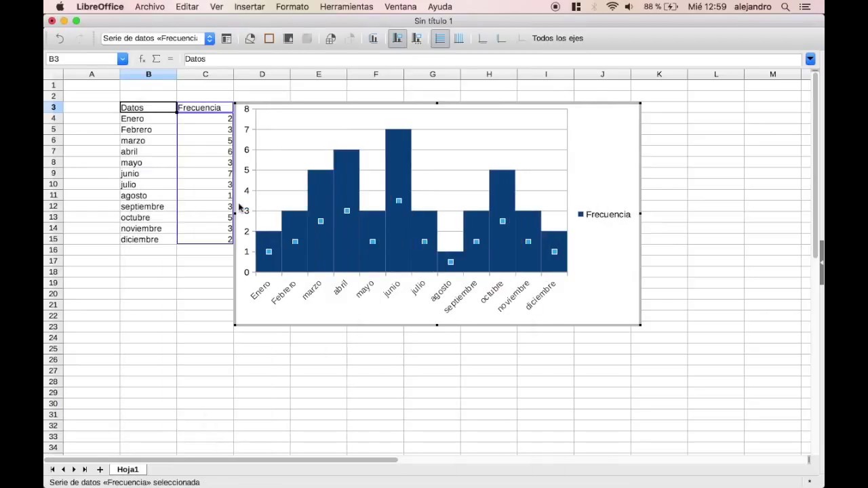
Task: Click the user name alejandro in menu bar
Action: coord(752,7)
